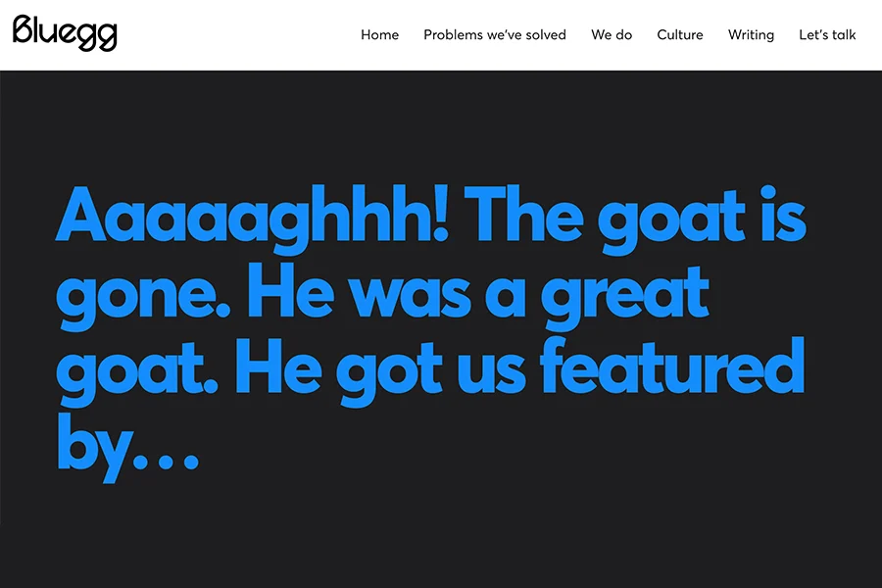Screen dimensions: 882x588
Task: Click the Bluegg logo
Action: (x=65, y=33)
